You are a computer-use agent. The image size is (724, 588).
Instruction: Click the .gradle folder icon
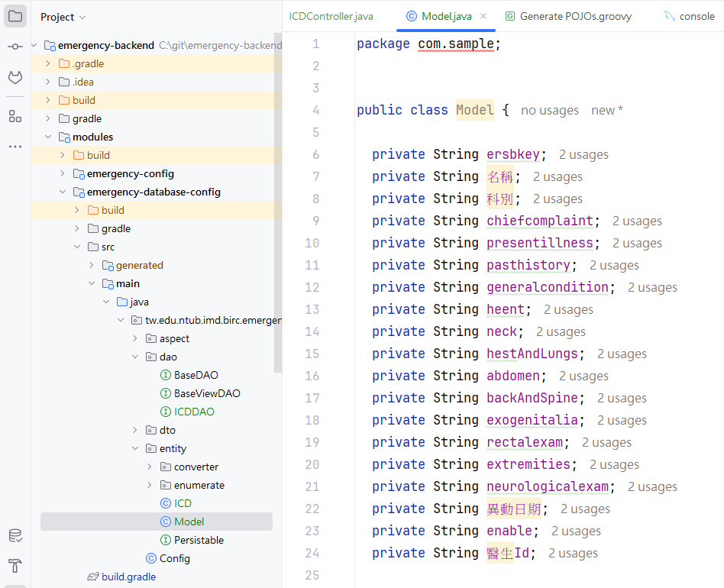pos(64,63)
